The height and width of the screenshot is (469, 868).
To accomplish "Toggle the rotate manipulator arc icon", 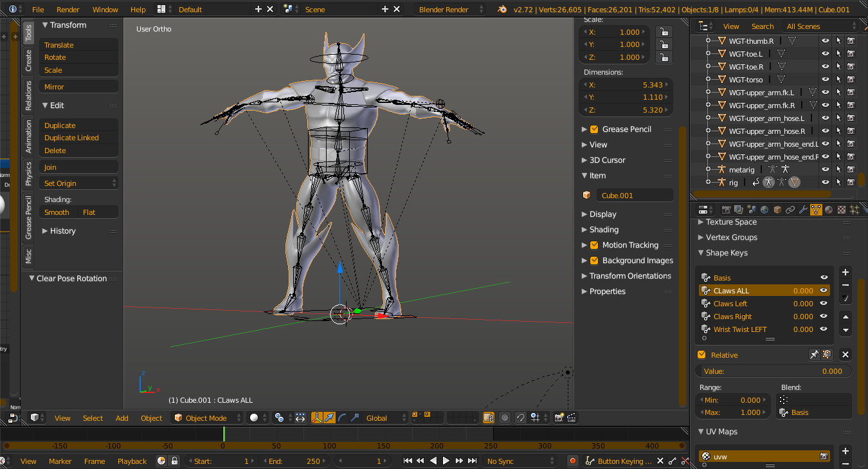I will pyautogui.click(x=341, y=418).
